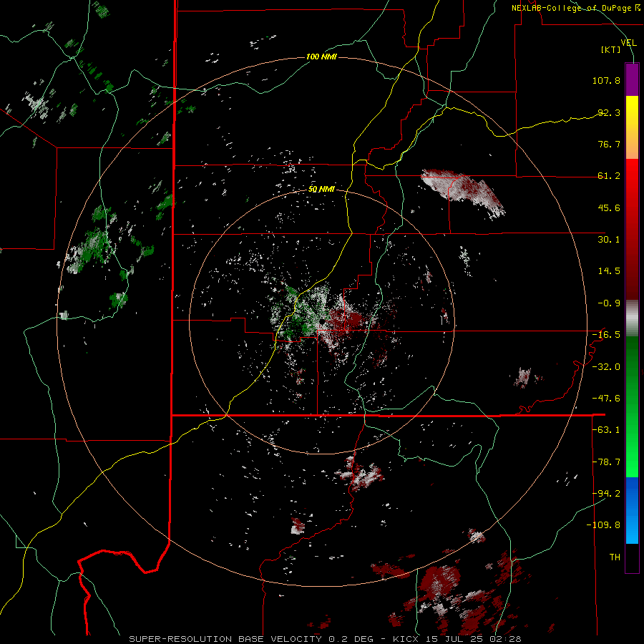This screenshot has height=644, width=644.
Task: Click the 45.6 scale value
Action: (x=609, y=208)
